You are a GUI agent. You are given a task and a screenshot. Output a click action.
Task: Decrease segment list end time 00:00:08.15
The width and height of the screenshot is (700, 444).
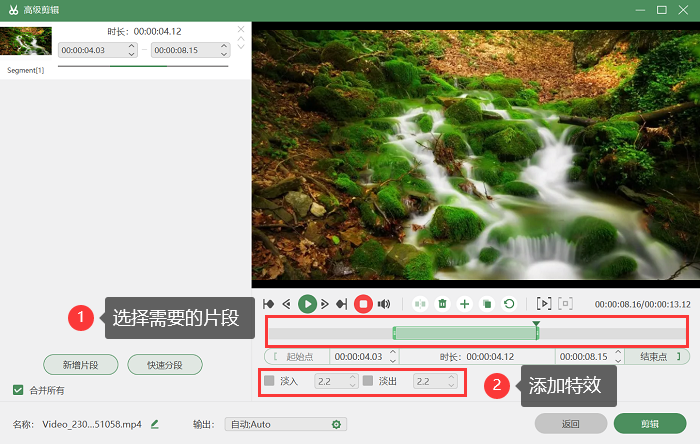[224, 54]
